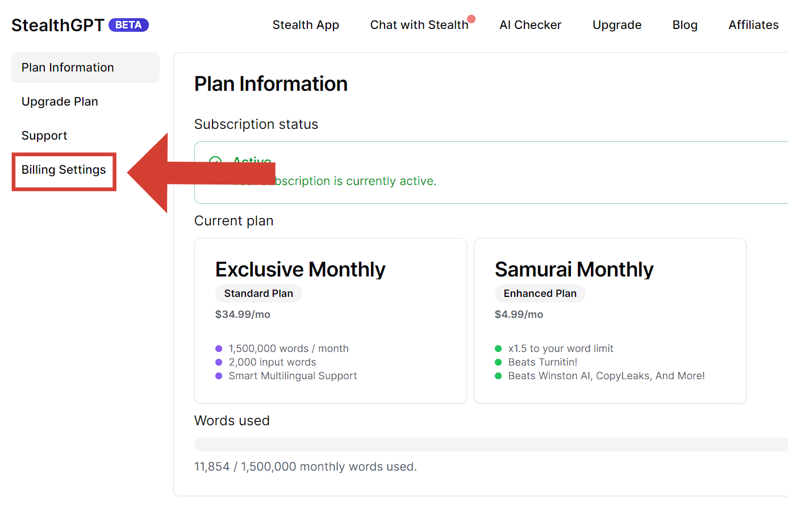This screenshot has height=532, width=788.
Task: Click the Samurai Monthly plan card title
Action: point(574,269)
